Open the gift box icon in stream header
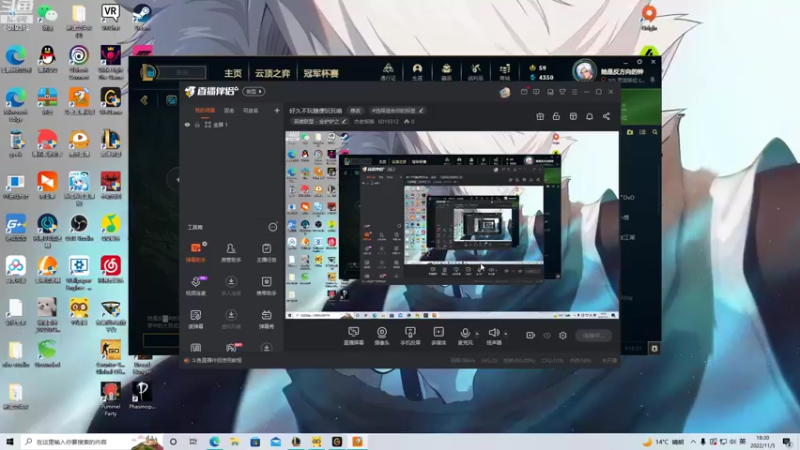Screen dimensions: 800x450 540,116
